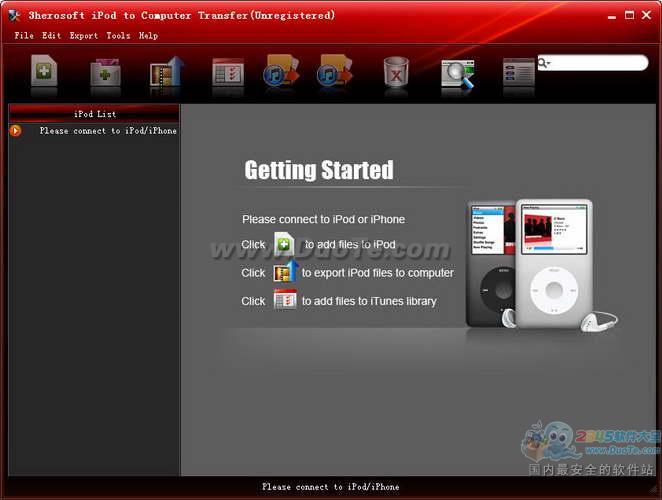Screen dimensions: 662x500
Task: Click the iTunes library checklist icon in Getting Started
Action: (x=285, y=299)
